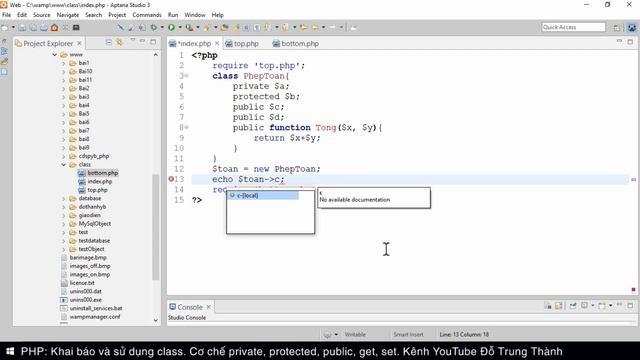Close the index.php editor tab
This screenshot has height=360, width=640.
pyautogui.click(x=217, y=43)
